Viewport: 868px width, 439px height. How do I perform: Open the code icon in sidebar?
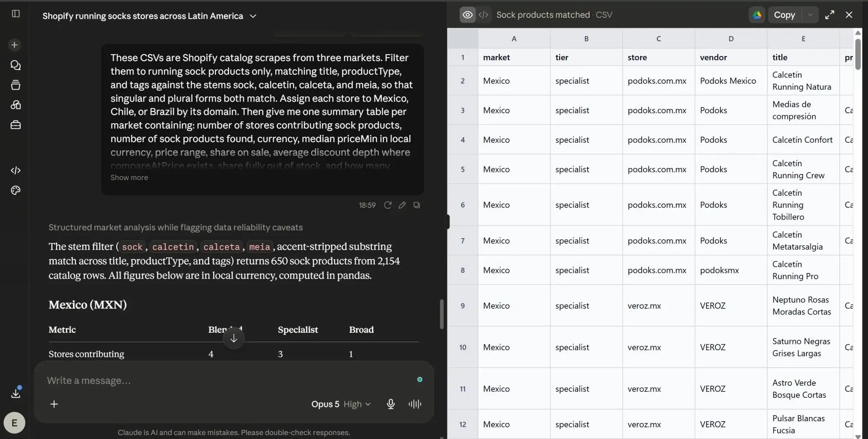[x=16, y=170]
